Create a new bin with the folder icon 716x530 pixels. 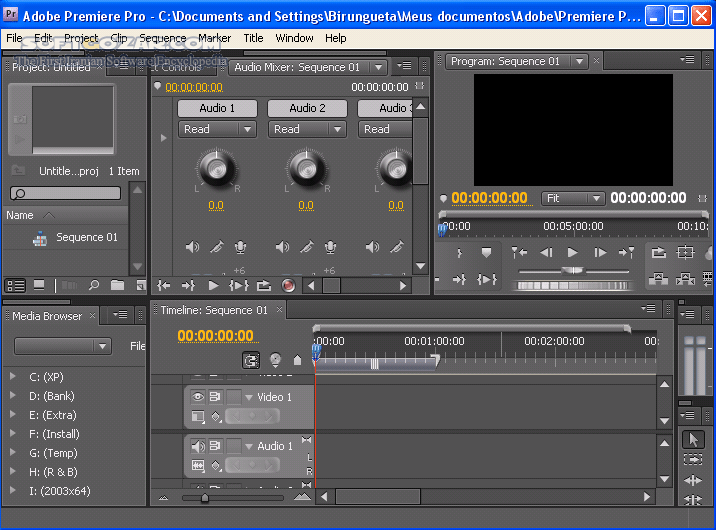coord(117,286)
